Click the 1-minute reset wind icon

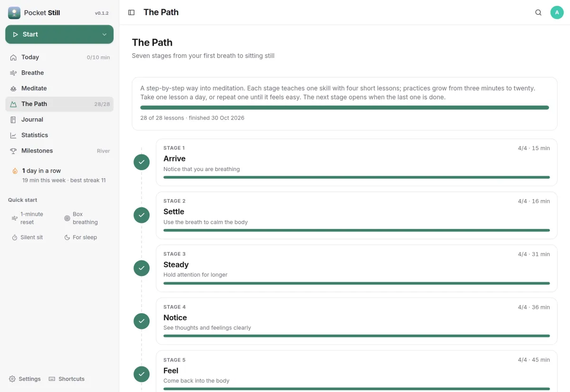pyautogui.click(x=15, y=218)
